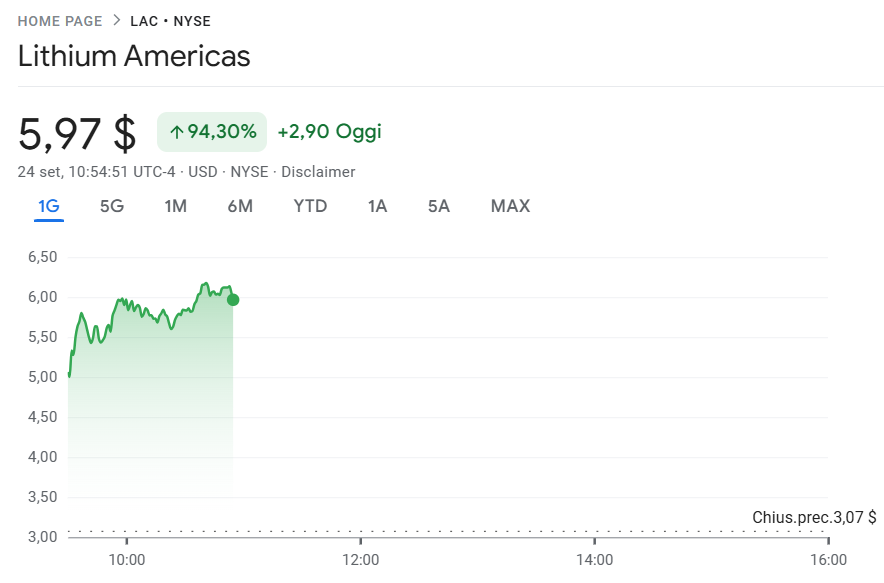The image size is (884, 583).
Task: Show the MAX time range chart
Action: coord(510,207)
